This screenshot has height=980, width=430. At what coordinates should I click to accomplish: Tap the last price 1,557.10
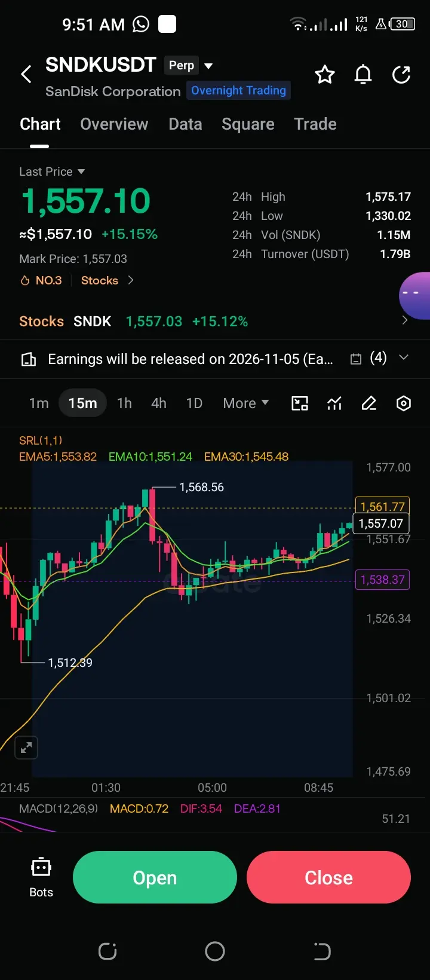85,201
